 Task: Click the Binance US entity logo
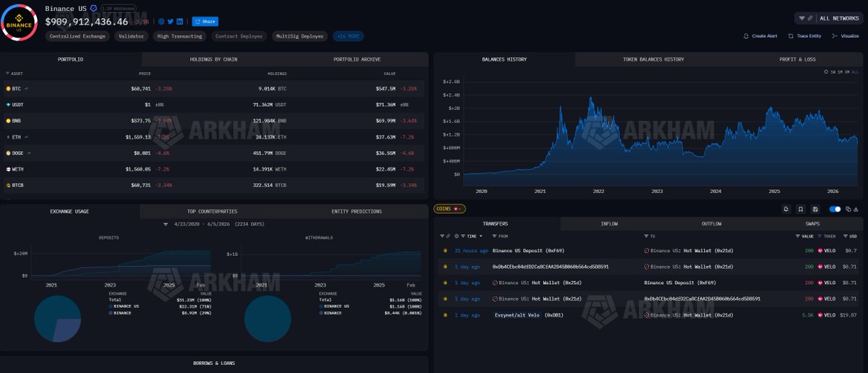point(20,22)
